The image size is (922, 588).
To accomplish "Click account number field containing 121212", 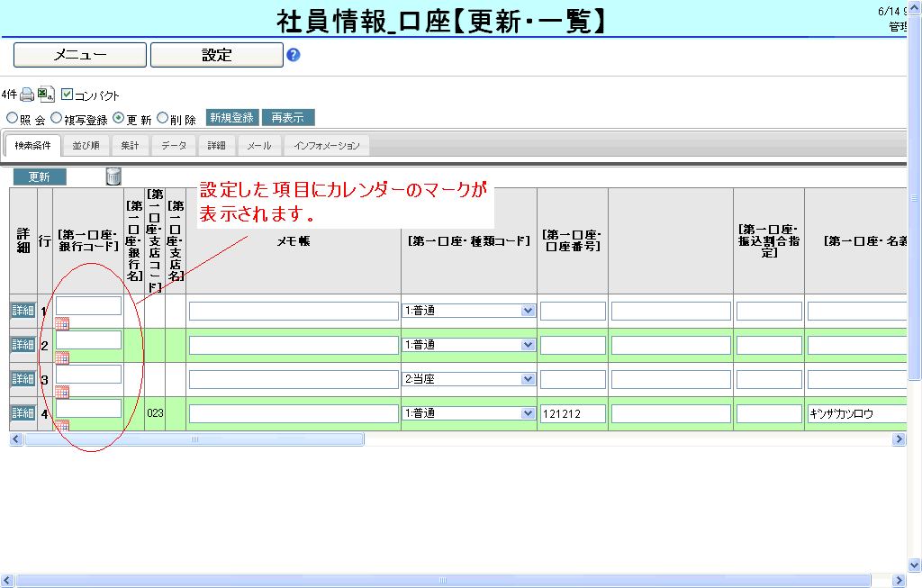I will (x=573, y=414).
